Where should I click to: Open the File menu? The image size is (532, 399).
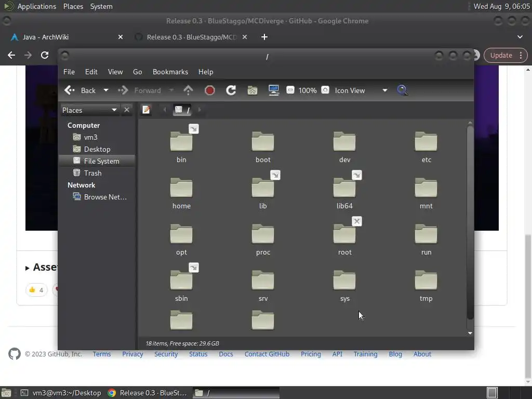click(69, 72)
